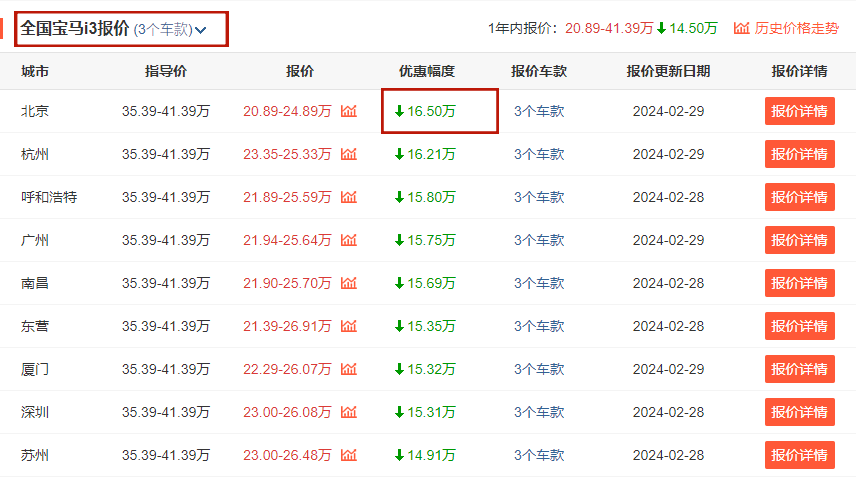The image size is (856, 480).
Task: Open 3个车款 link in 北京 row
Action: [x=539, y=111]
